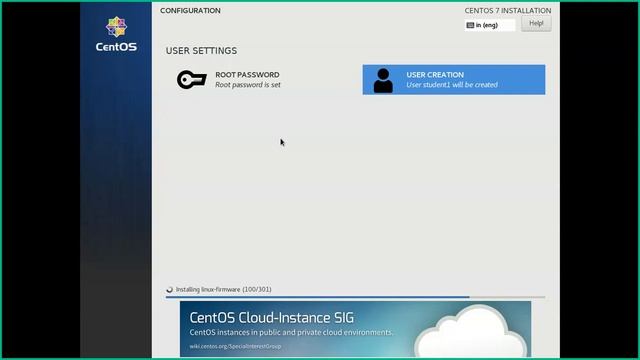This screenshot has height=360, width=640.
Task: Click the installation progress spinner icon
Action: (x=169, y=289)
